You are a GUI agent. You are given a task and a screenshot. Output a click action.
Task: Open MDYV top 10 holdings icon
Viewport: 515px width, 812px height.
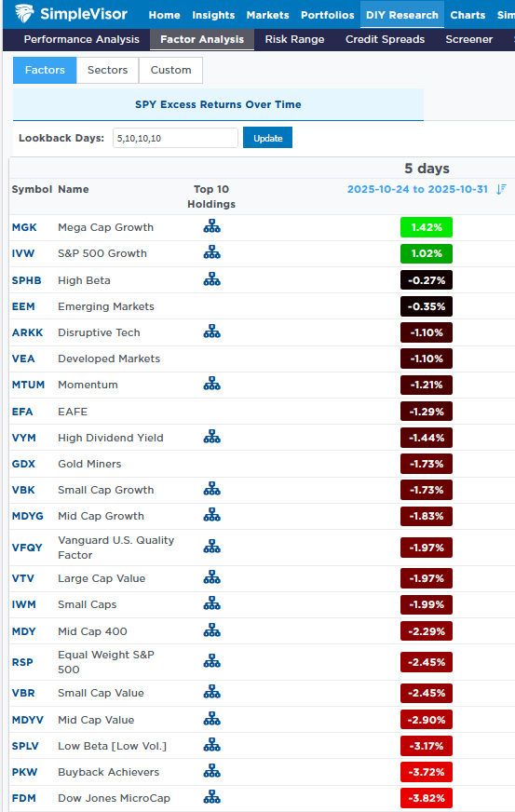211,719
